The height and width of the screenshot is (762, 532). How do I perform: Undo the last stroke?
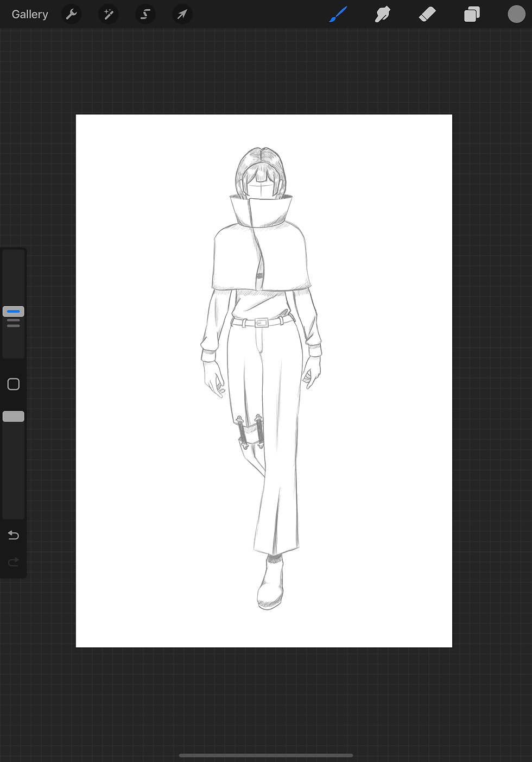[14, 536]
